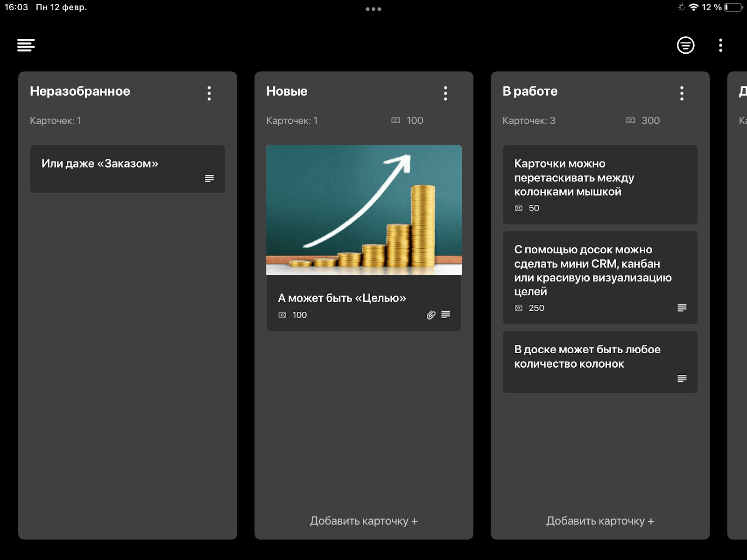The height and width of the screenshot is (560, 747).
Task: Click money icon in В работе header
Action: (630, 120)
